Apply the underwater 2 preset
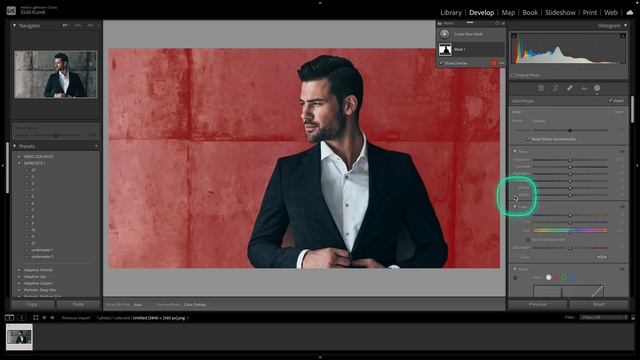640x360 pixels. pyautogui.click(x=42, y=257)
